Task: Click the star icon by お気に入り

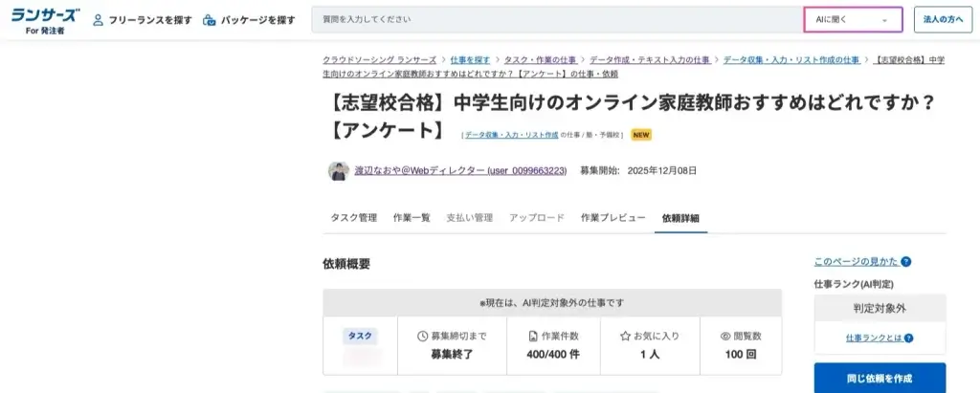Action: pyautogui.click(x=625, y=337)
